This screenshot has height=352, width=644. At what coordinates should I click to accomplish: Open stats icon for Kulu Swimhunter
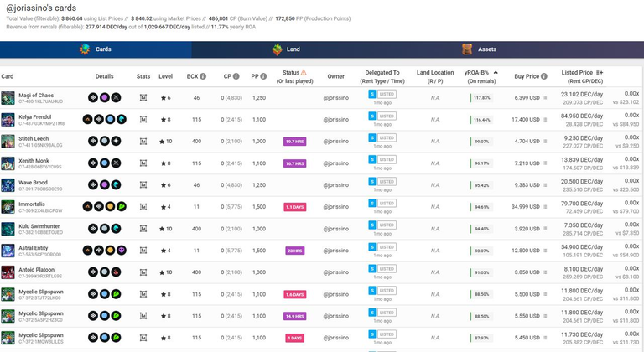(x=143, y=229)
